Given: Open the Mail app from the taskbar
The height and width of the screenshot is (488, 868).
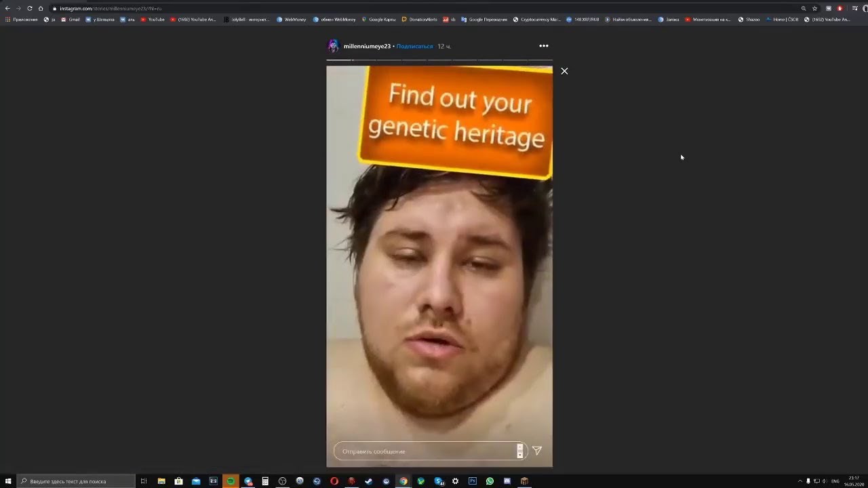Looking at the screenshot, I should click(x=196, y=481).
